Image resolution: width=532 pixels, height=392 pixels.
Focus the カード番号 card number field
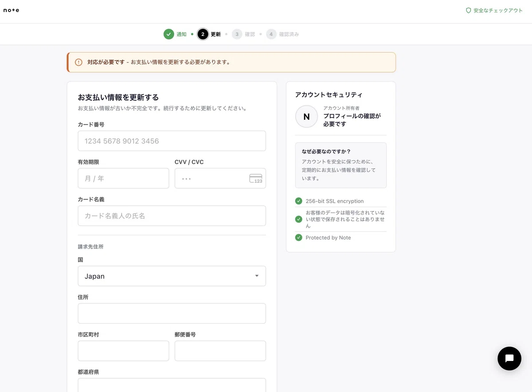[x=172, y=141]
